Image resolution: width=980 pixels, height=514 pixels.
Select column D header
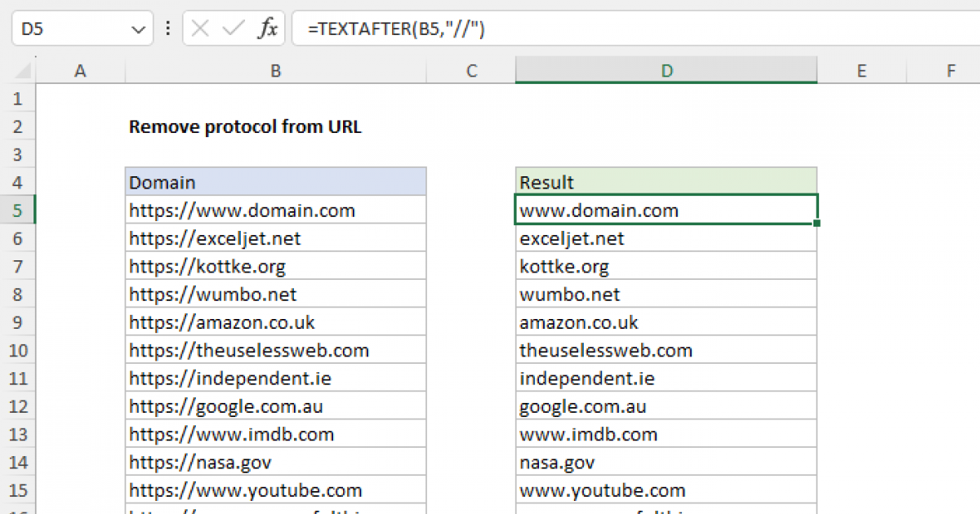tap(666, 71)
